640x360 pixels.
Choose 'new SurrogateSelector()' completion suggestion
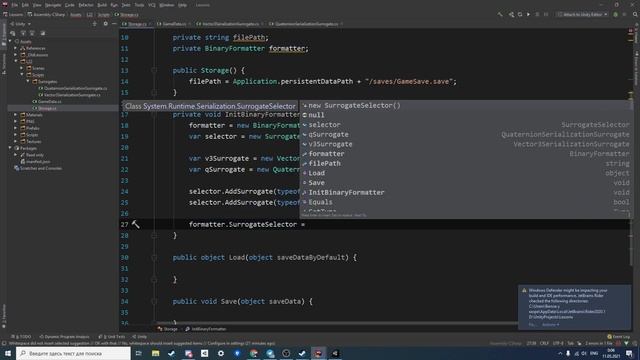pyautogui.click(x=465, y=105)
